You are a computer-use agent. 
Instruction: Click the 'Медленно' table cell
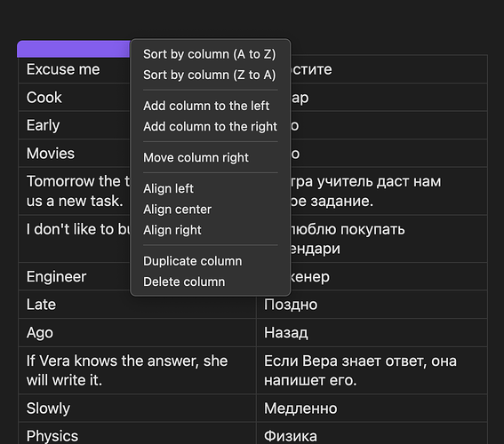coord(372,408)
